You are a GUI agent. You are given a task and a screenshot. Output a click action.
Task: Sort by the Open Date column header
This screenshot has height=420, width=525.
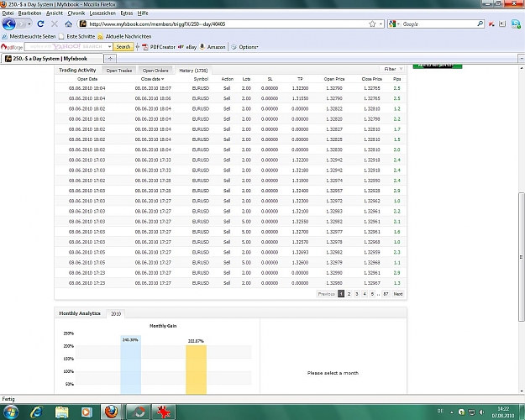pyautogui.click(x=87, y=79)
